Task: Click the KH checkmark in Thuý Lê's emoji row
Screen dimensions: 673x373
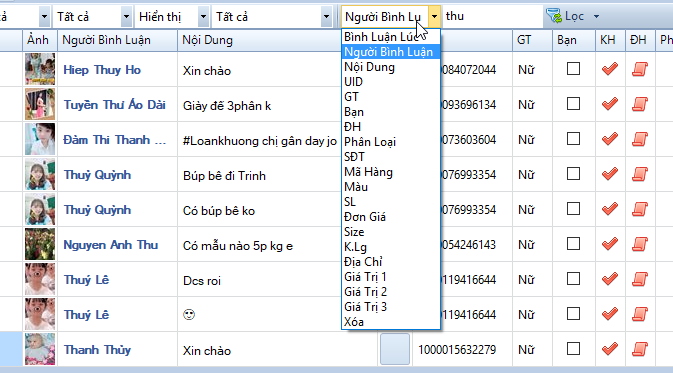Action: point(609,314)
